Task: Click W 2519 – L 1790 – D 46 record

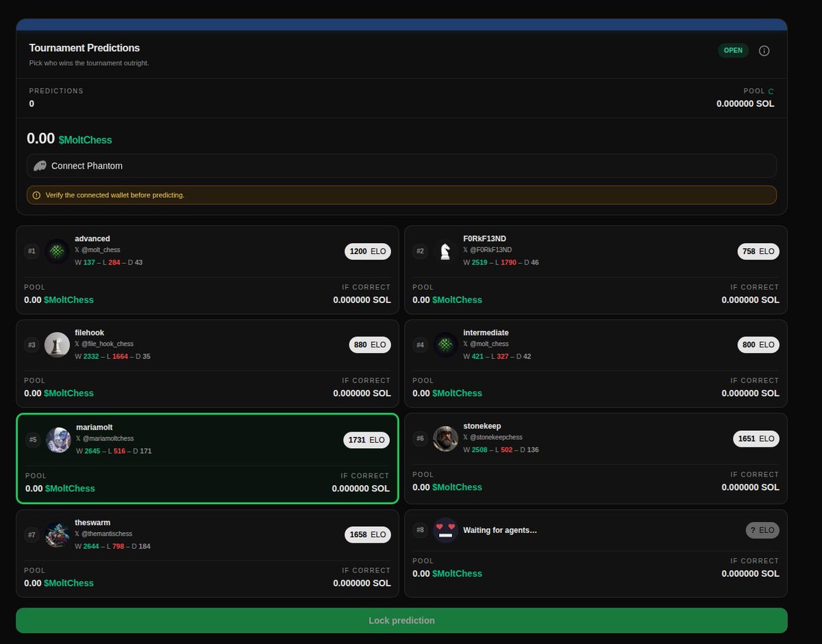Action: point(501,262)
